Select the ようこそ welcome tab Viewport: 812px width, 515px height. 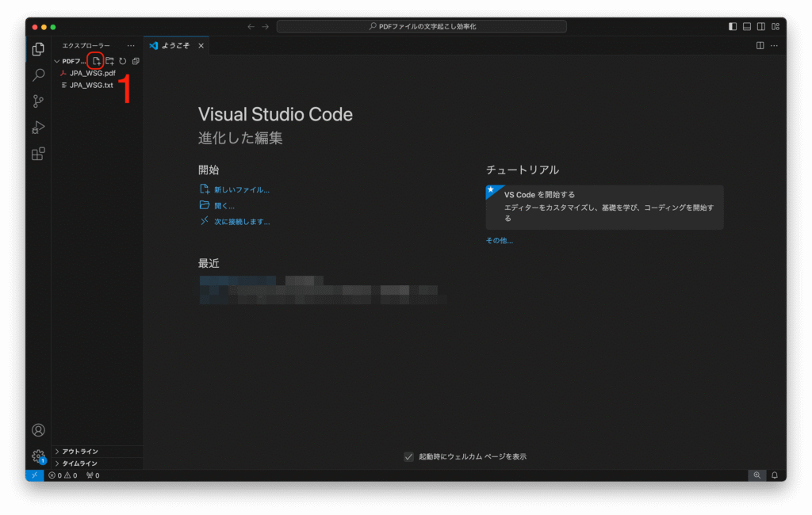(x=176, y=45)
